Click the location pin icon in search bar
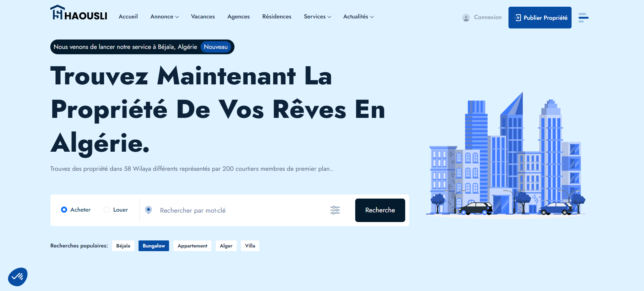 [x=148, y=210]
